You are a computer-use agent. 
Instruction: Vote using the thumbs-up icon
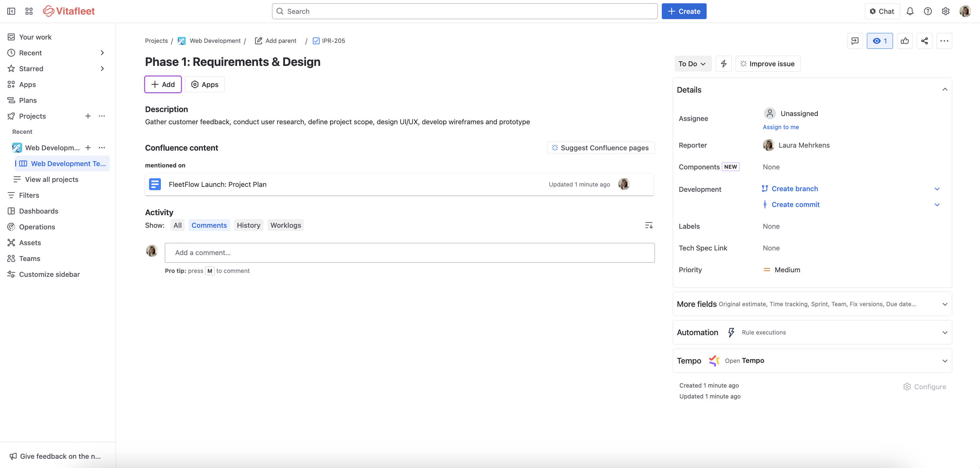pos(905,41)
